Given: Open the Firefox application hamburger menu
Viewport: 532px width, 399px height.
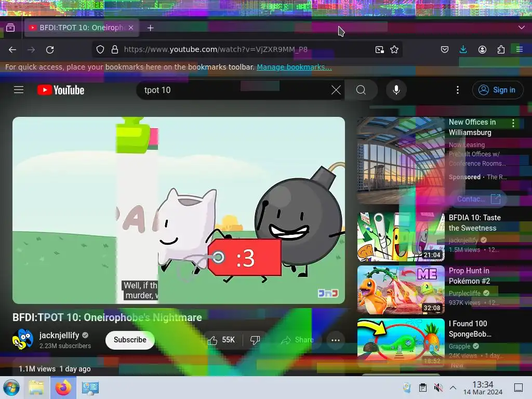Looking at the screenshot, I should tap(520, 49).
